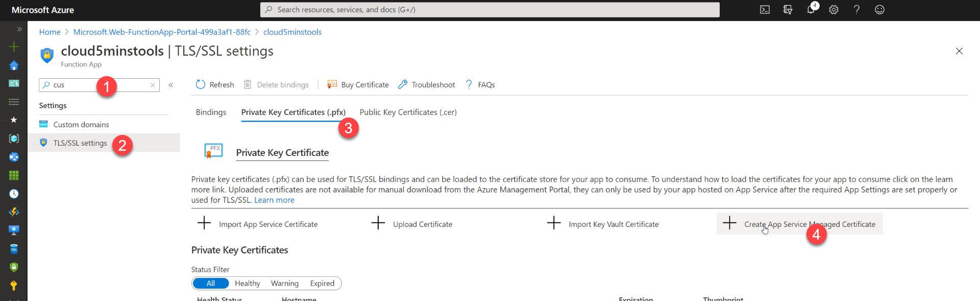Open SQL databases icon in the sidebar
This screenshot has width=980, height=301.
[14, 249]
